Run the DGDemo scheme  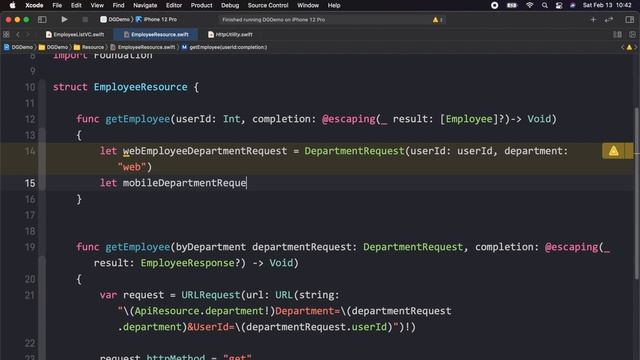[64, 19]
